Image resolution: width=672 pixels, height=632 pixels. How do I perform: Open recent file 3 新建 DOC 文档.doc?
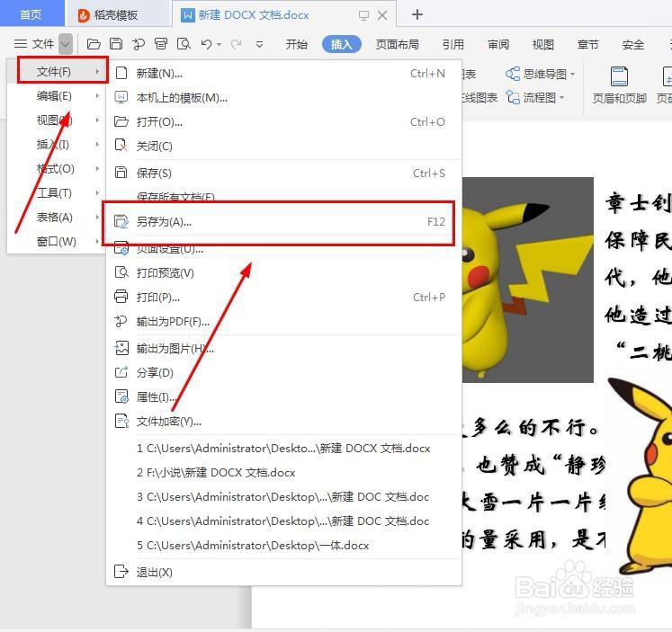[282, 497]
